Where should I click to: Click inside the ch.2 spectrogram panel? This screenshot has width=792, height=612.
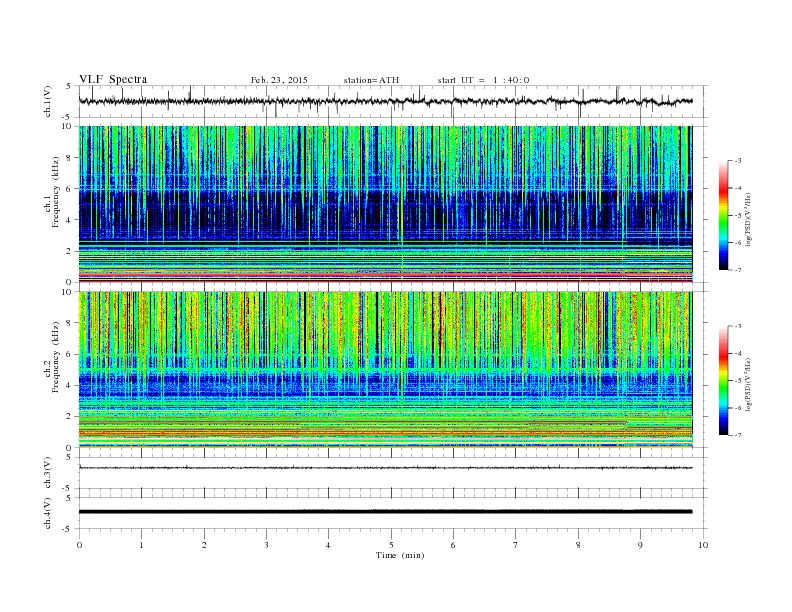[385, 370]
